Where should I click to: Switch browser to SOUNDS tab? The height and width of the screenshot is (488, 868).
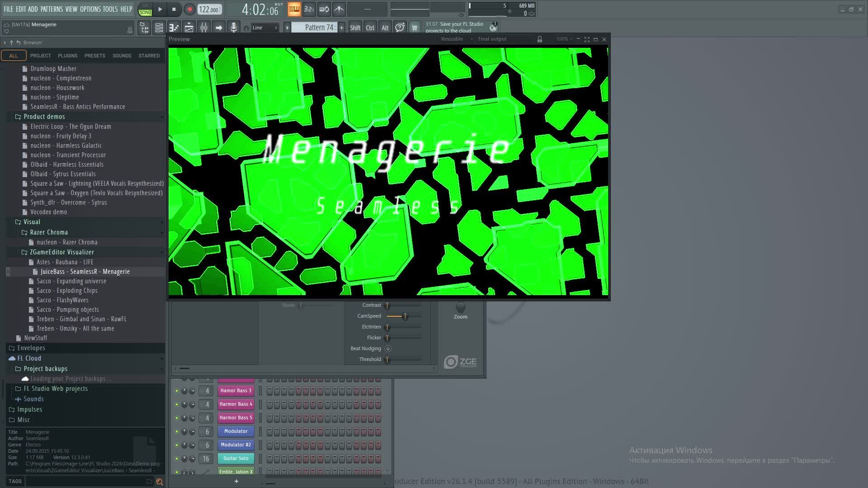click(x=122, y=56)
